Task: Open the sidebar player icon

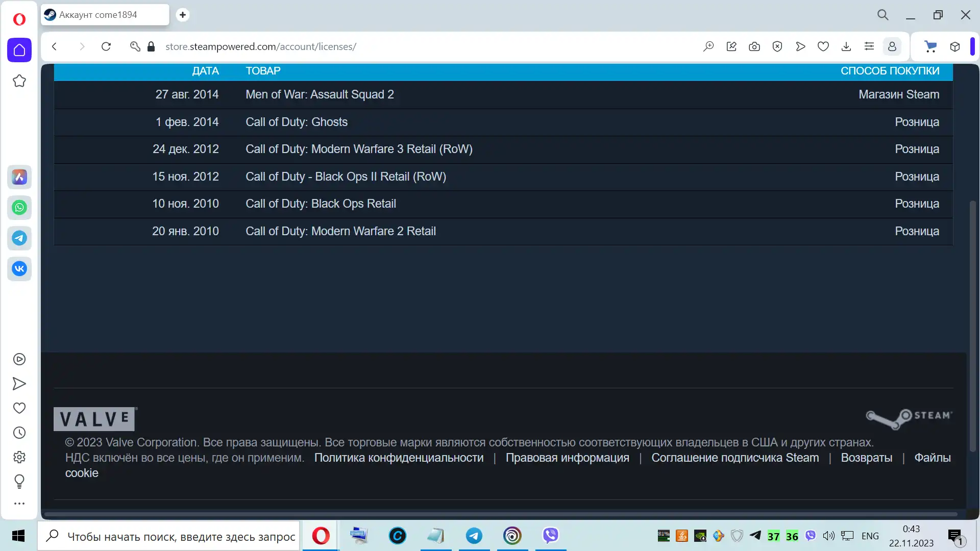Action: coord(19,359)
